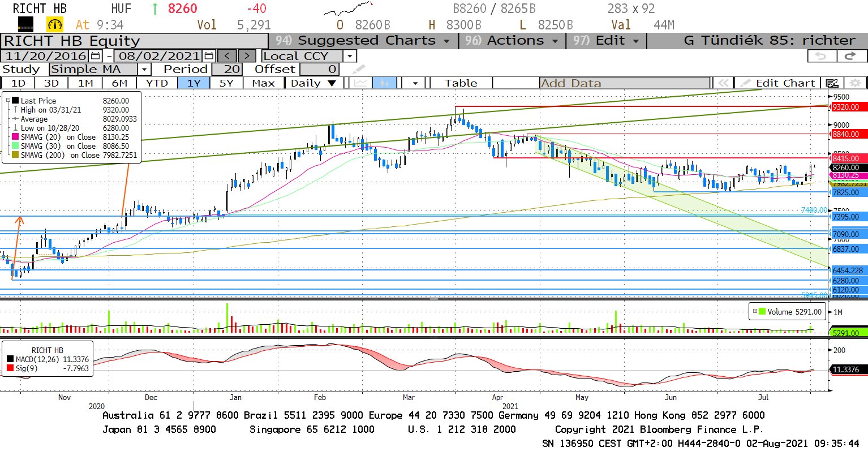The width and height of the screenshot is (868, 460).
Task: Click the Add Data input field
Action: [625, 83]
